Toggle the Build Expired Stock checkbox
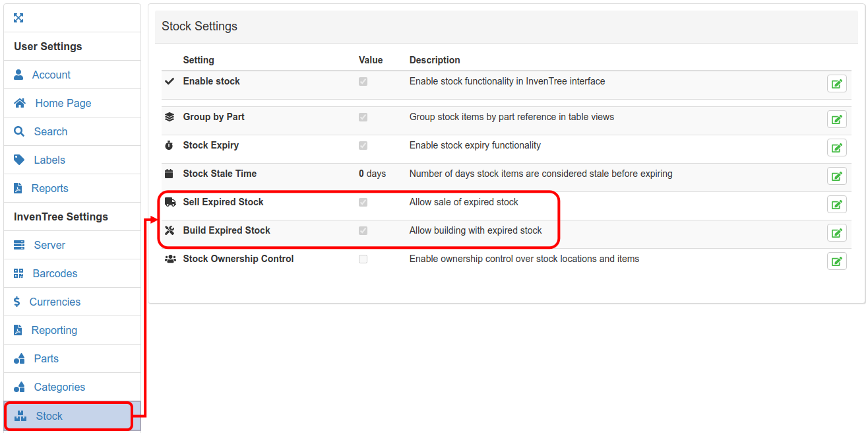Viewport: 868px width, 433px height. tap(363, 231)
